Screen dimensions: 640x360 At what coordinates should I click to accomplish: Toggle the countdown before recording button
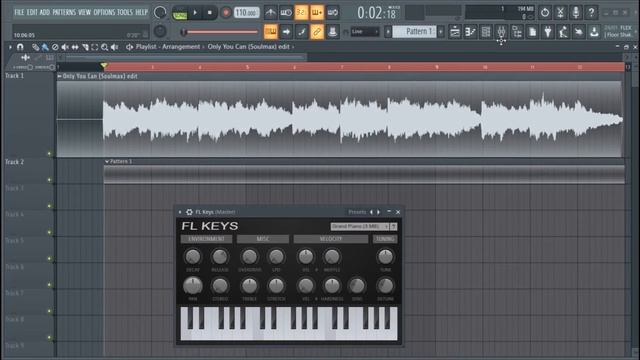tap(301, 13)
